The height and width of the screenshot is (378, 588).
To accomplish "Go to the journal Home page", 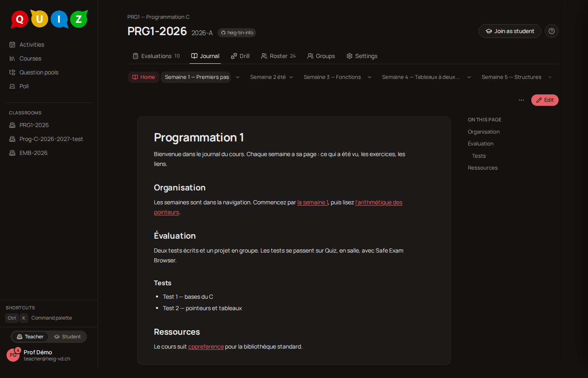I will pos(144,77).
